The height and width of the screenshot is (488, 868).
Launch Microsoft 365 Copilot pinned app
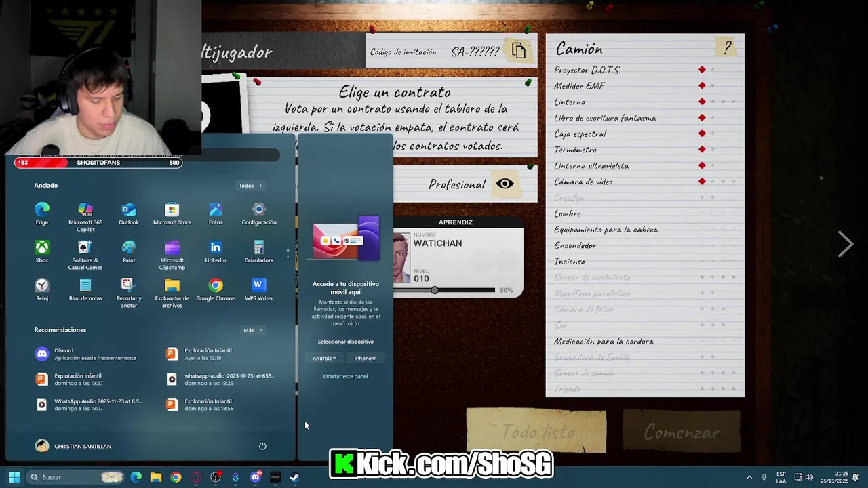pyautogui.click(x=85, y=217)
